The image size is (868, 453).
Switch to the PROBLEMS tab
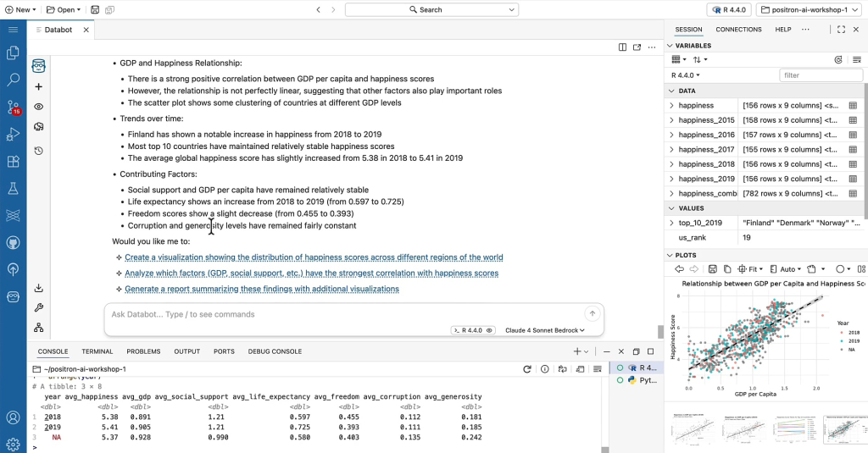pyautogui.click(x=143, y=351)
